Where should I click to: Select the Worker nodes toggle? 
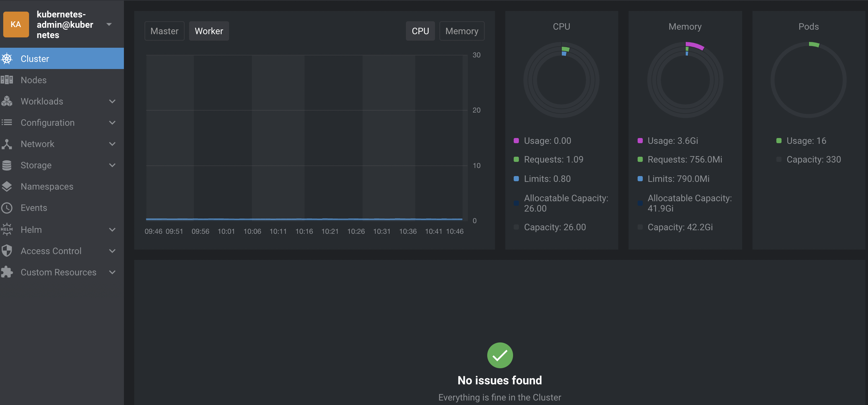(x=208, y=31)
